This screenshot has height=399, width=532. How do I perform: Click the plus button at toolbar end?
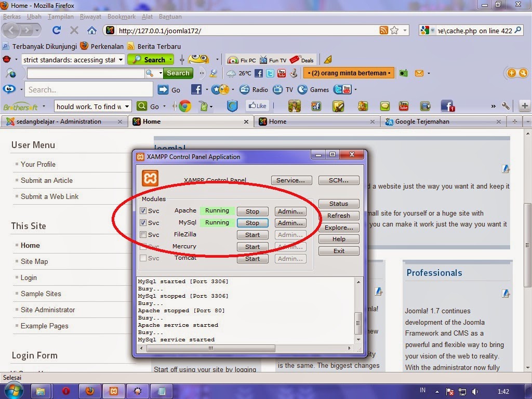pos(525,106)
